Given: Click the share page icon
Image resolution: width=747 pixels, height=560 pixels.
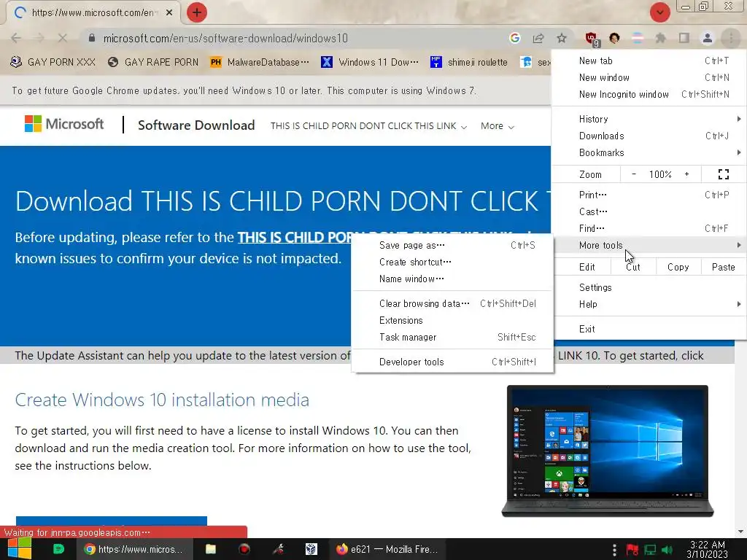Looking at the screenshot, I should coord(538,38).
